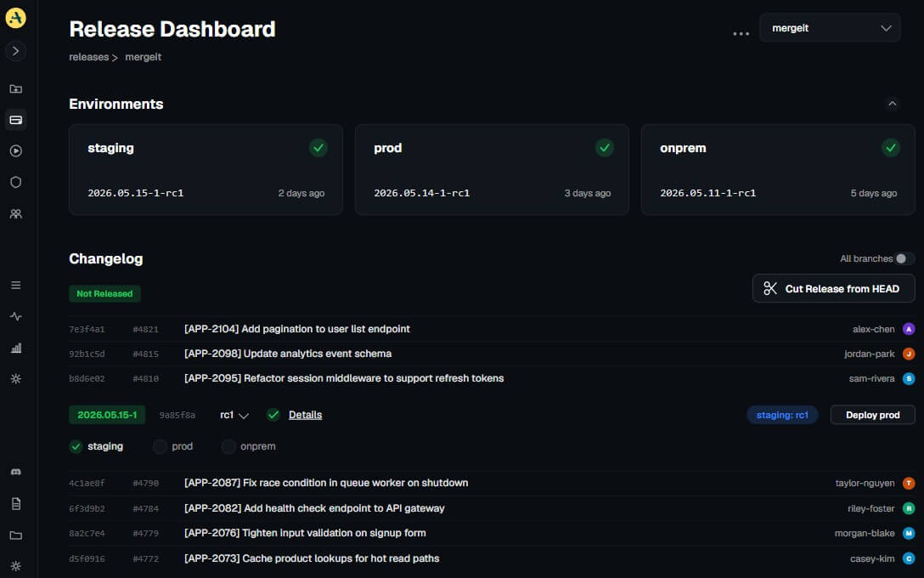Open the folder-plus icon in sidebar
Screen dimensions: 924x578
(x=16, y=89)
